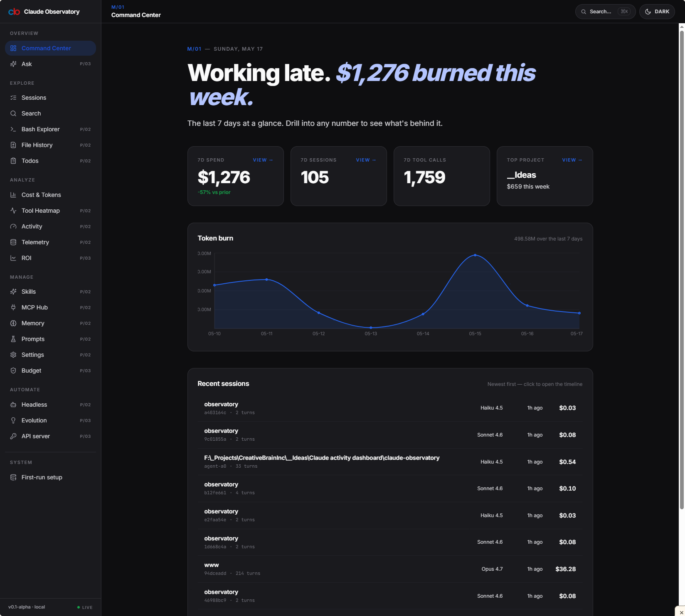The width and height of the screenshot is (685, 616).
Task: Click the API server key icon
Action: [x=13, y=436]
